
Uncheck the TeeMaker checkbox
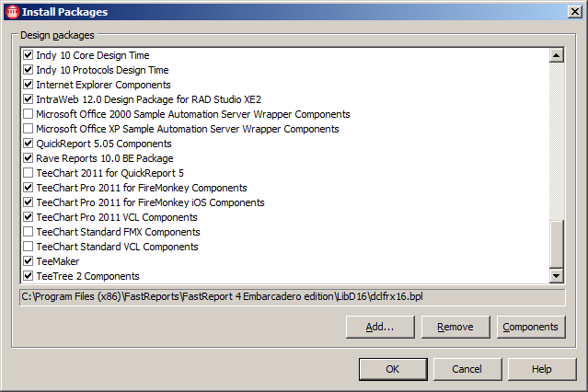tap(29, 261)
